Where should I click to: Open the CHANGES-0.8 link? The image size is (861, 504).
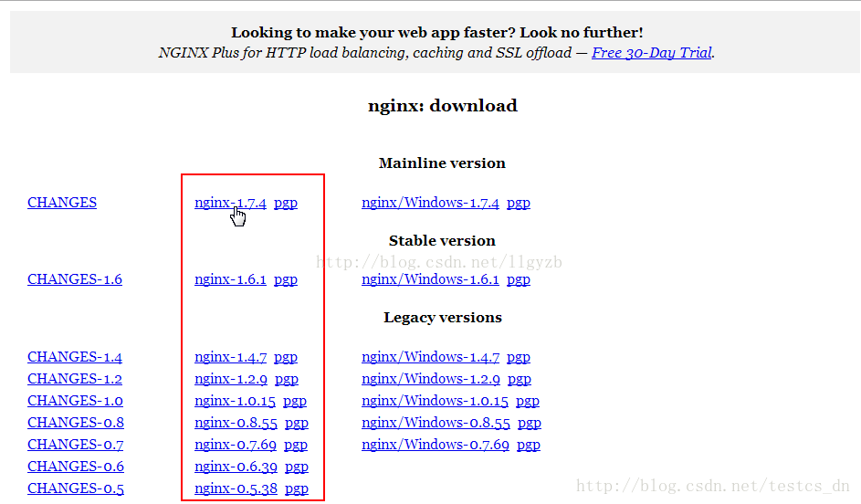pyautogui.click(x=76, y=423)
